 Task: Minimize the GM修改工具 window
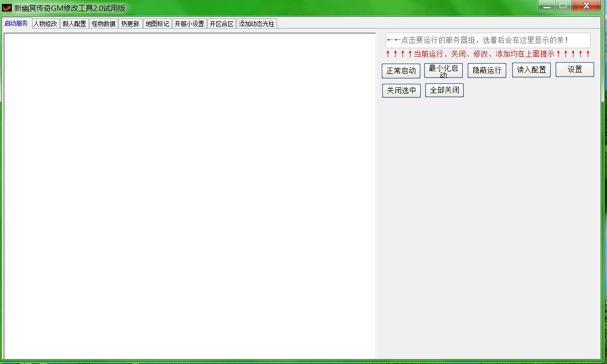[x=547, y=6]
